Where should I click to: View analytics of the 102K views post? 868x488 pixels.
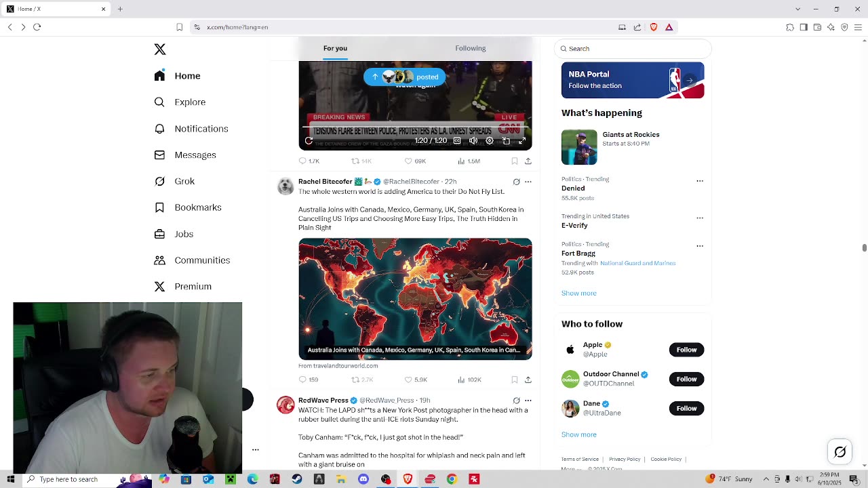(x=469, y=380)
